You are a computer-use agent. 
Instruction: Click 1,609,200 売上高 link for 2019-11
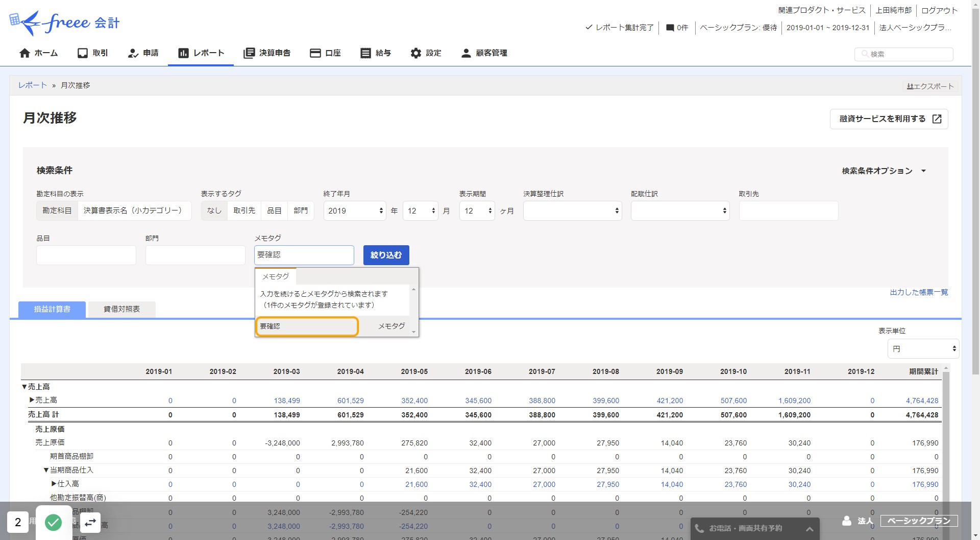pos(794,401)
